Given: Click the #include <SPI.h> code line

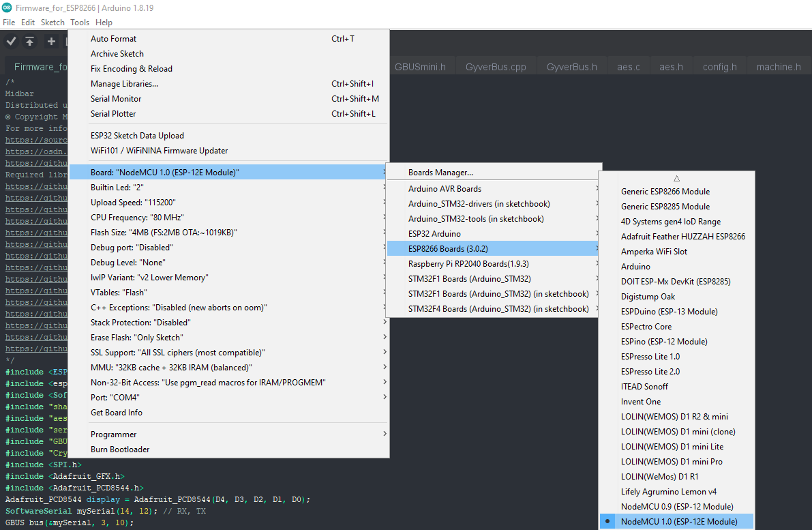Looking at the screenshot, I should (x=44, y=465).
